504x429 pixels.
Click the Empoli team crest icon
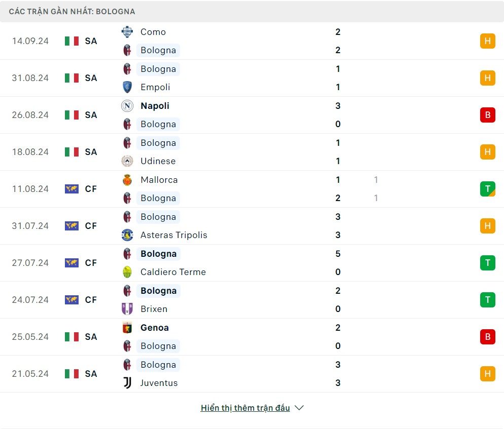tap(127, 87)
